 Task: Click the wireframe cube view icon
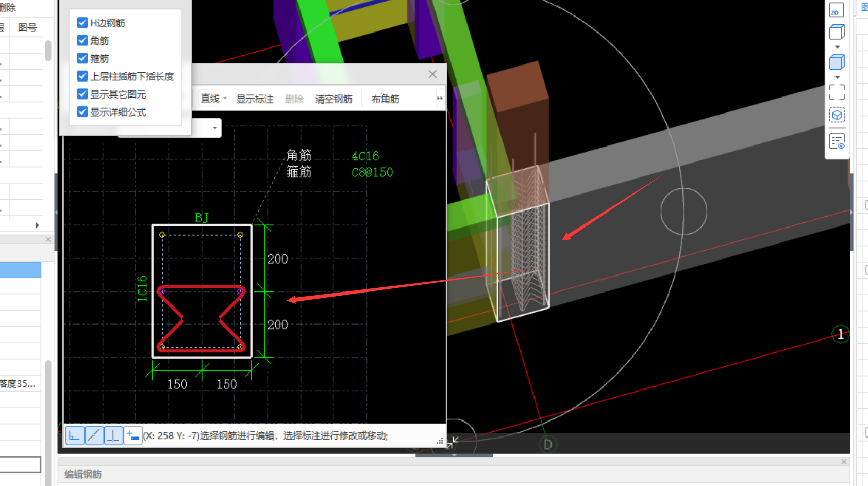(837, 32)
